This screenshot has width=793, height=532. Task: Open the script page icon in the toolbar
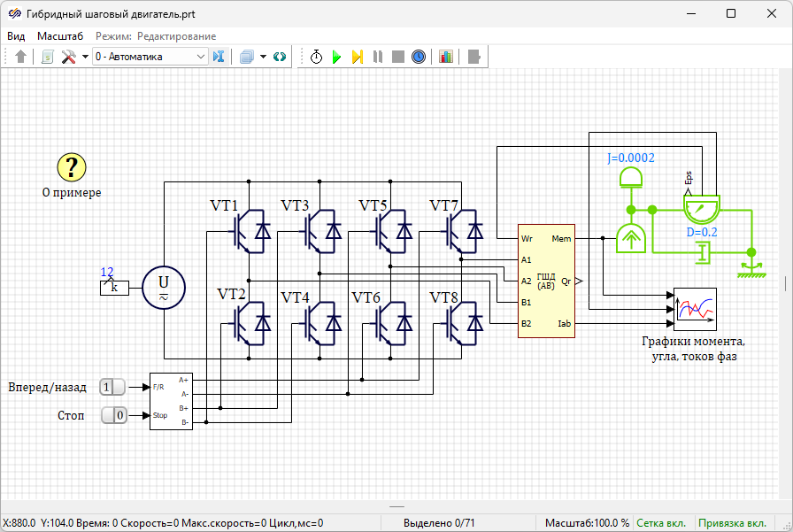[x=47, y=57]
